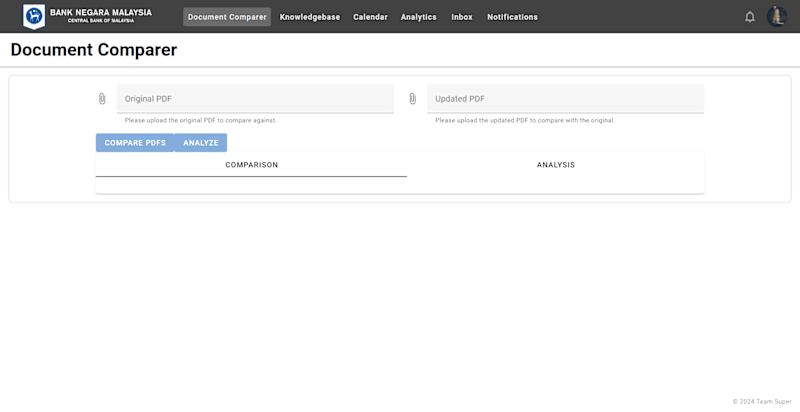Click paperclip icon beside Original PDF
This screenshot has width=800, height=412.
[102, 98]
